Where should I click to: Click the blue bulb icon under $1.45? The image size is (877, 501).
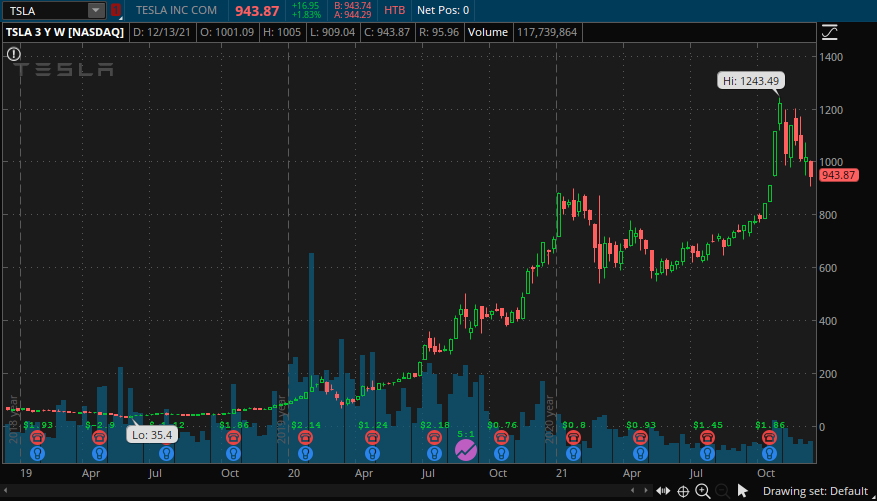[x=707, y=453]
